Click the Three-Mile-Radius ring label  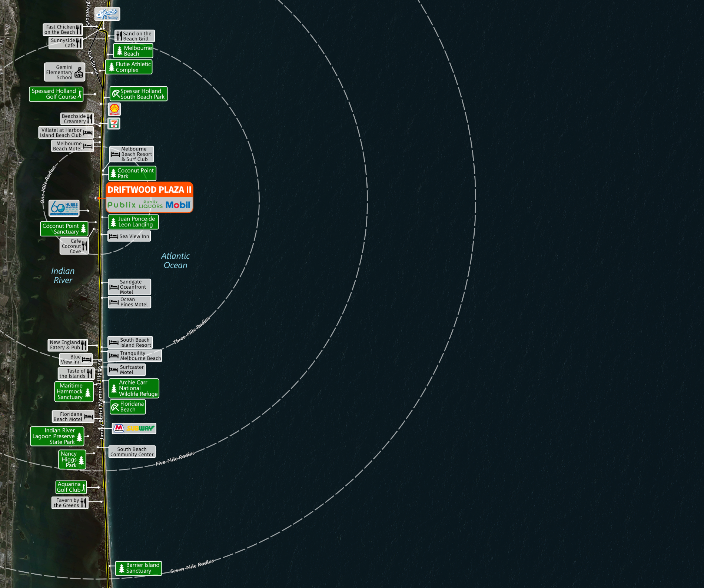[x=191, y=330]
